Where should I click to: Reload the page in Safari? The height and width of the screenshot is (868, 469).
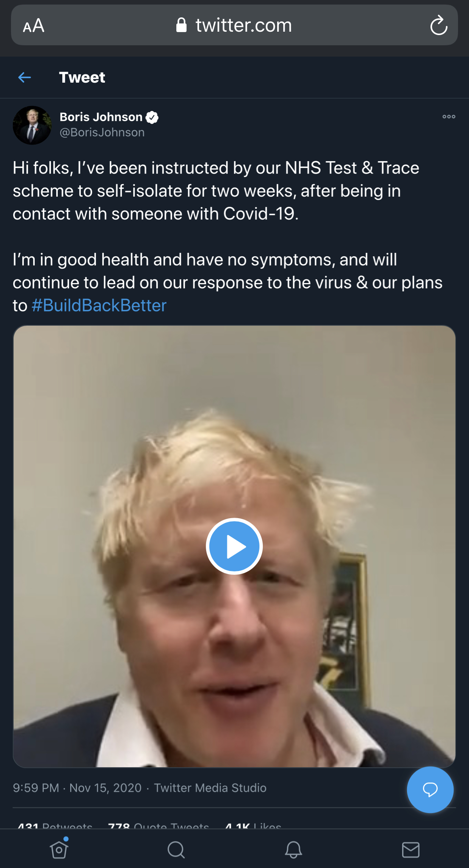[439, 26]
